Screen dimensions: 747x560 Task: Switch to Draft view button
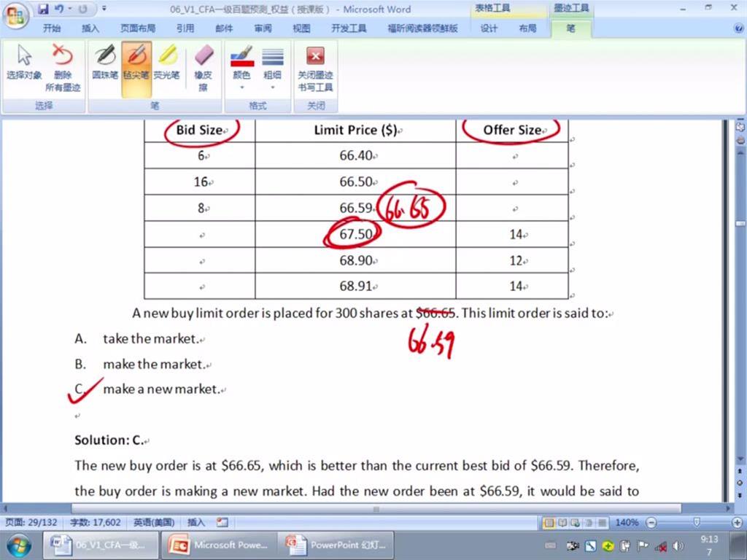(x=602, y=523)
